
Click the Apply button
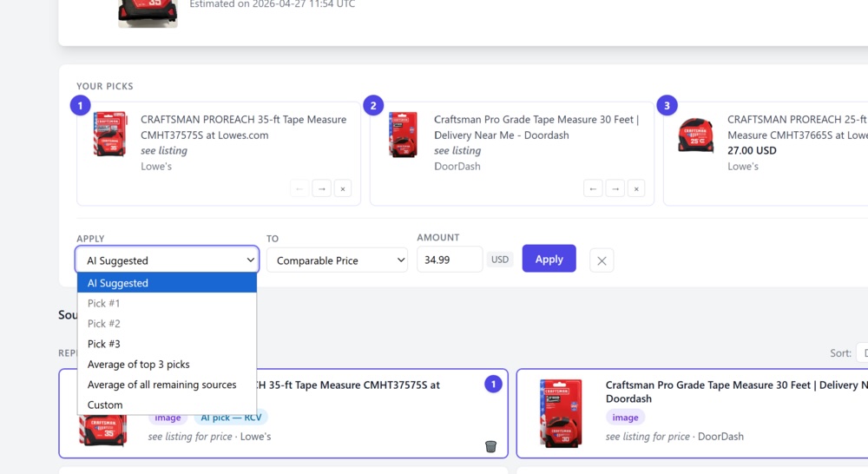tap(549, 259)
